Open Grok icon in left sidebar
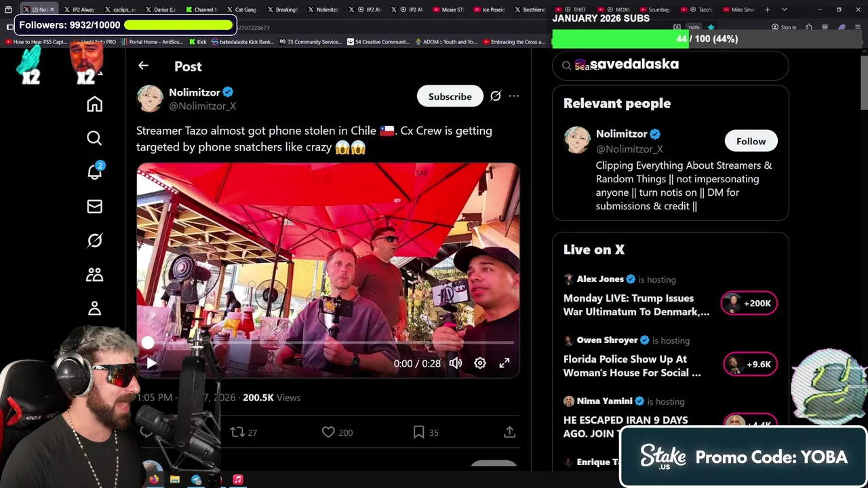 [x=94, y=241]
